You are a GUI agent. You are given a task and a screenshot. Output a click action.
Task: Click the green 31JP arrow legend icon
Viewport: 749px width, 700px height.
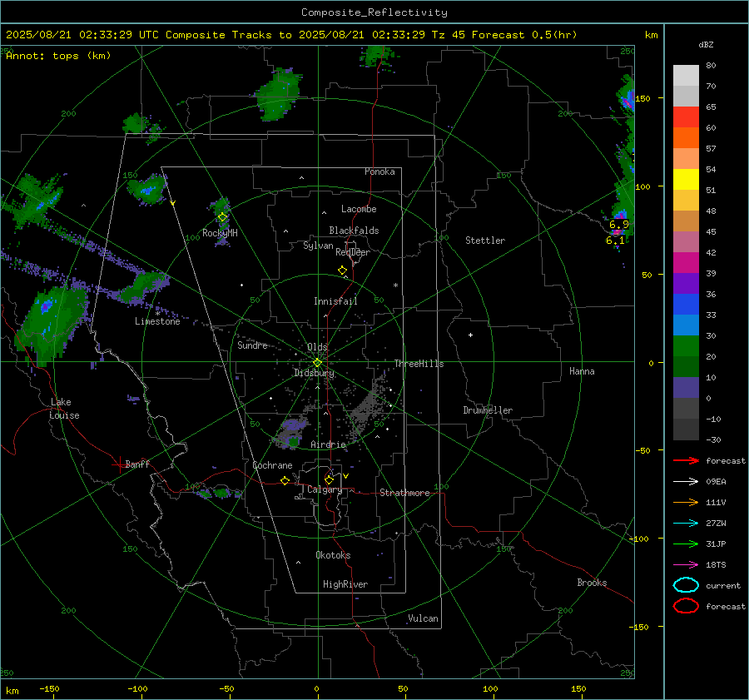coord(686,544)
